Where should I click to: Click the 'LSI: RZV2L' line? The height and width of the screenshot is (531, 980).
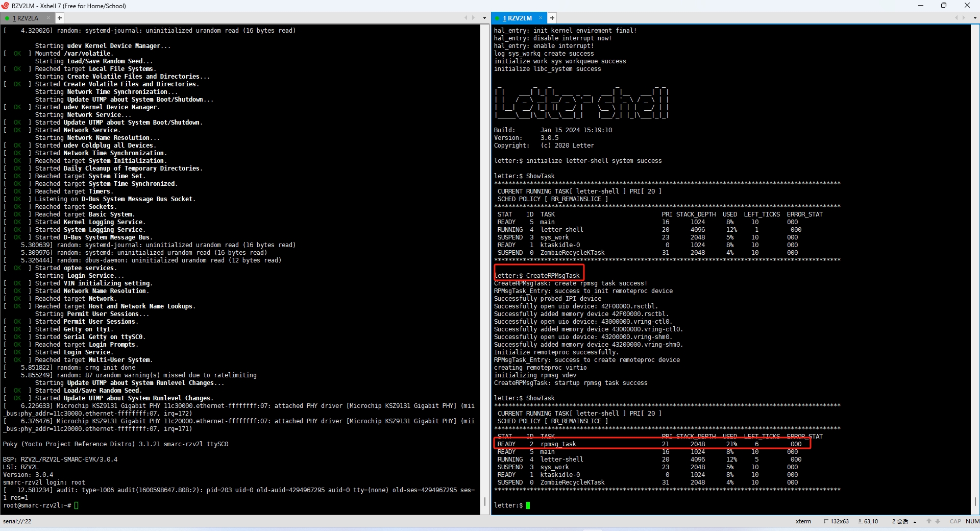tap(21, 467)
